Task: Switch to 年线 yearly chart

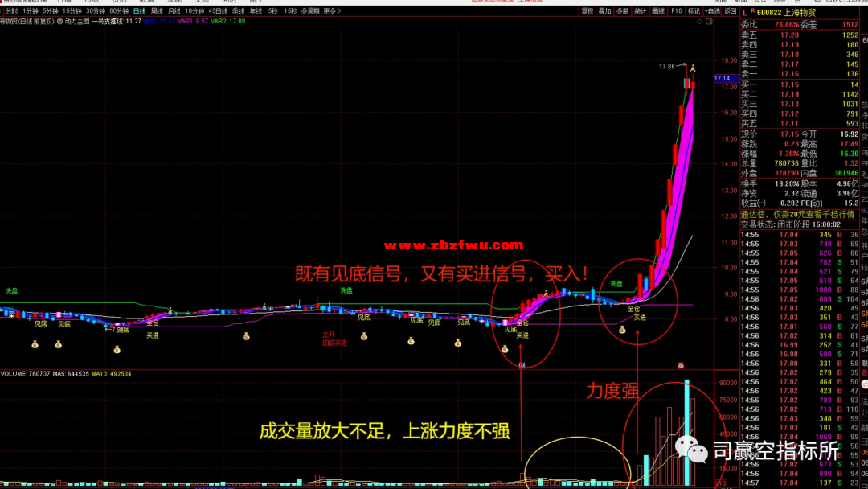Action: [x=256, y=11]
